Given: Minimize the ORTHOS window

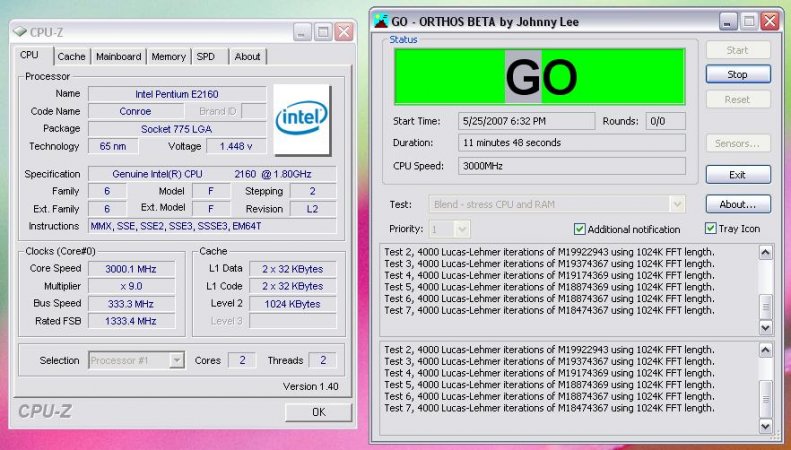Looking at the screenshot, I should 728,21.
